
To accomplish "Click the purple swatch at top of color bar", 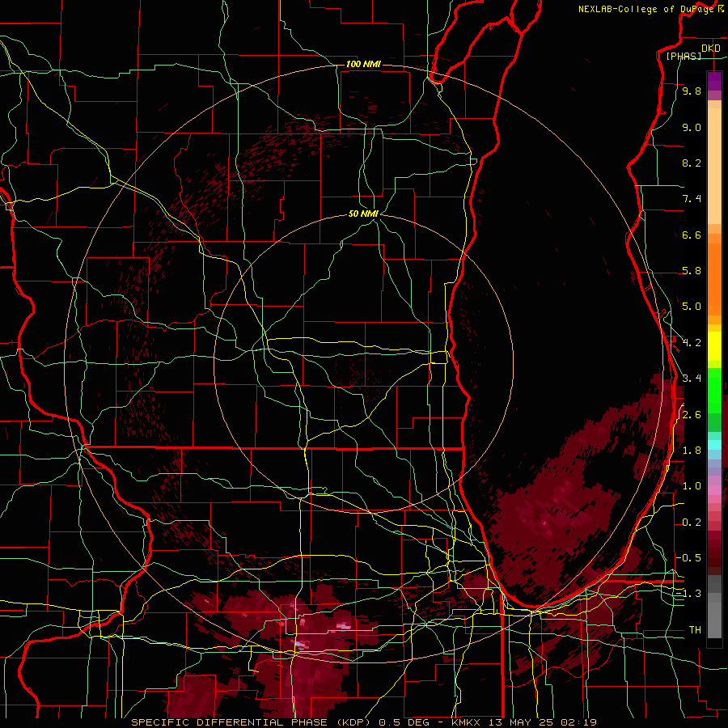I will [x=714, y=81].
